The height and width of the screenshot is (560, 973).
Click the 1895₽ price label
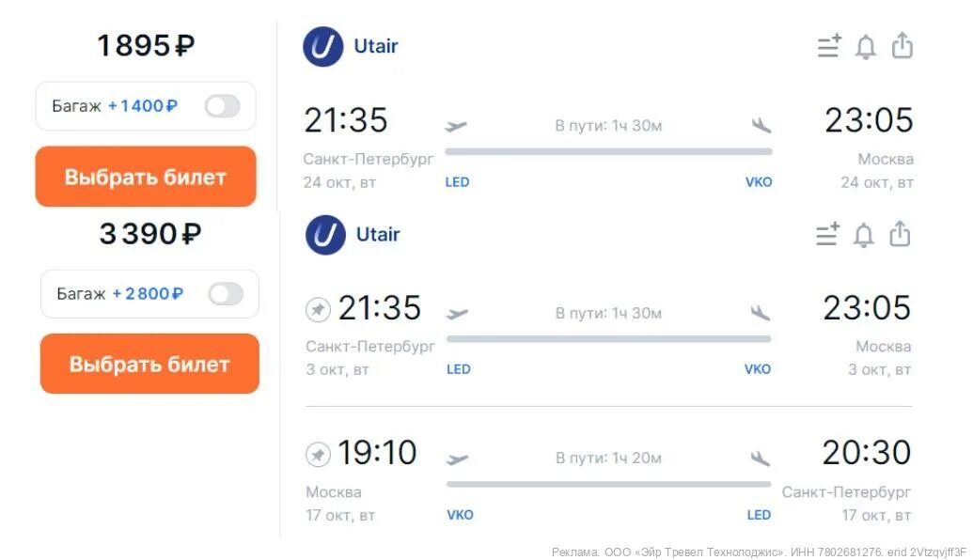pyautogui.click(x=146, y=45)
